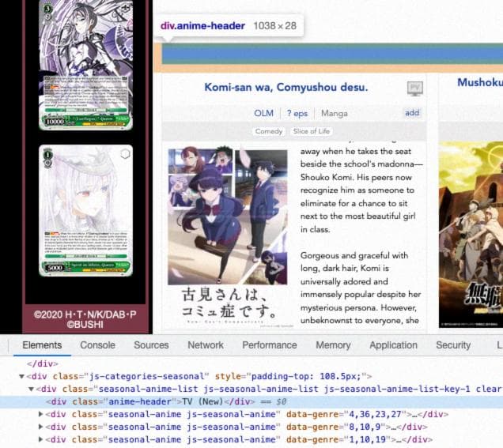Expand the seasonal-anime node with data-genre 1,10,19
Viewport: 503px width, 448px height.
42,439
